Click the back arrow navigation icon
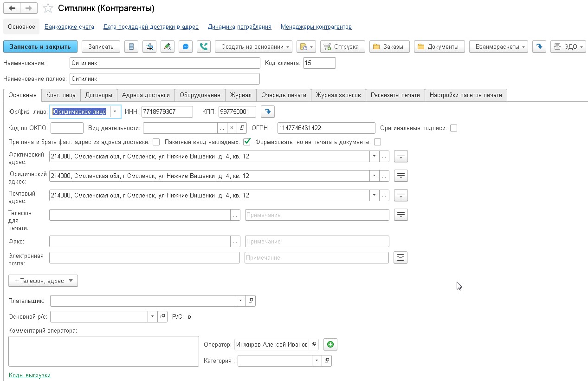588x381 pixels. click(x=12, y=8)
